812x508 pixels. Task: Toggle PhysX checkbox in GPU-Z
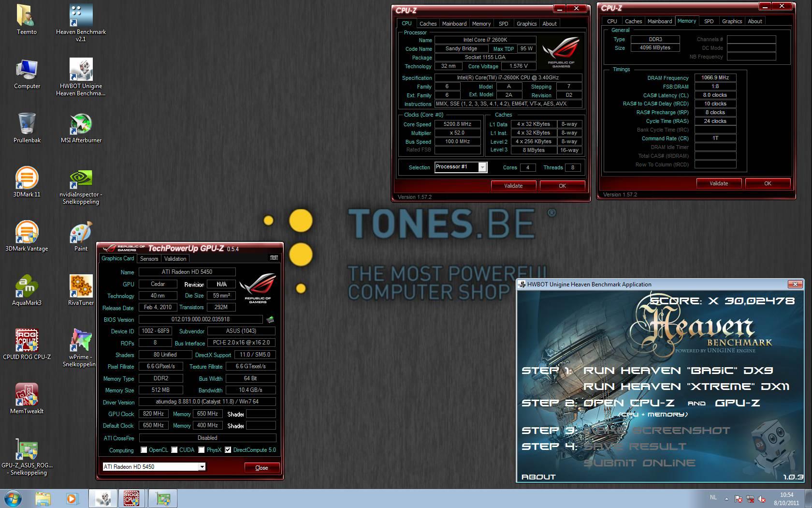coord(202,450)
